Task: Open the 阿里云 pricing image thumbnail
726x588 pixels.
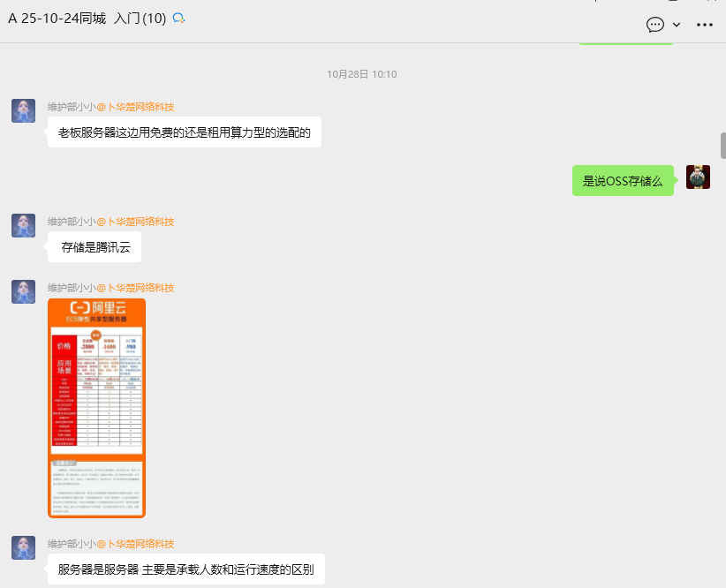Action: tap(96, 408)
